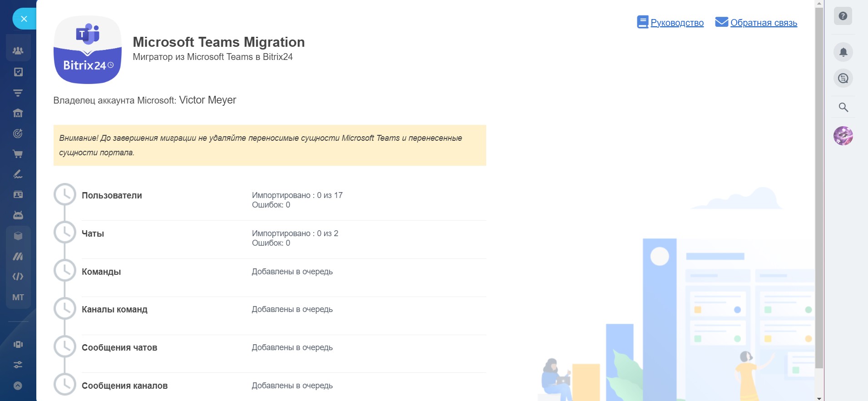Click Добавлены в очередь status for Команды
The height and width of the screenshot is (401, 868).
coord(292,272)
